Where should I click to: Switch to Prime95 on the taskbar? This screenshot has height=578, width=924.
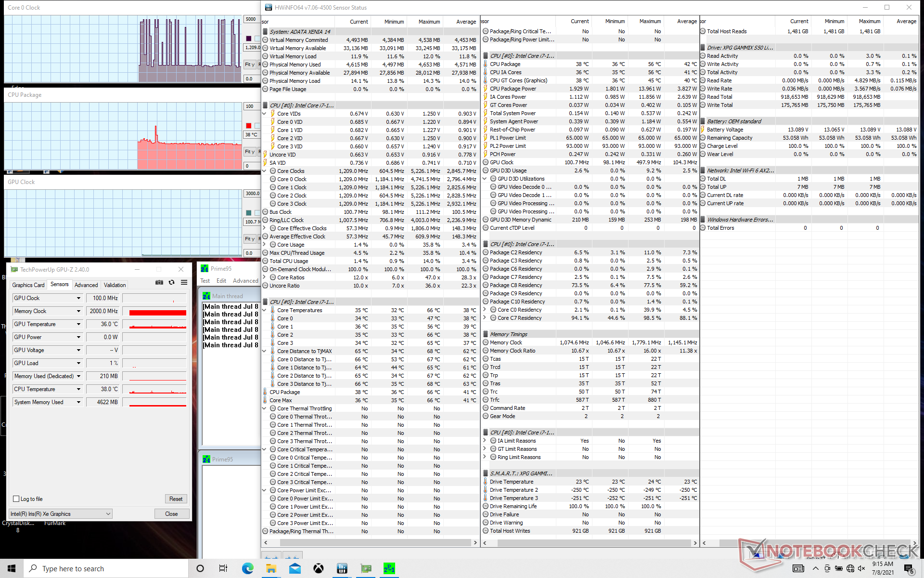point(389,568)
